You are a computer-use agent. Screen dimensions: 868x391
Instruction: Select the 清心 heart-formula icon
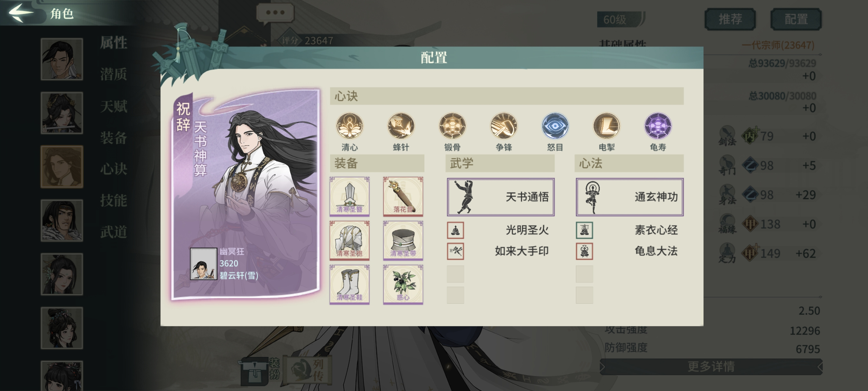tap(350, 126)
